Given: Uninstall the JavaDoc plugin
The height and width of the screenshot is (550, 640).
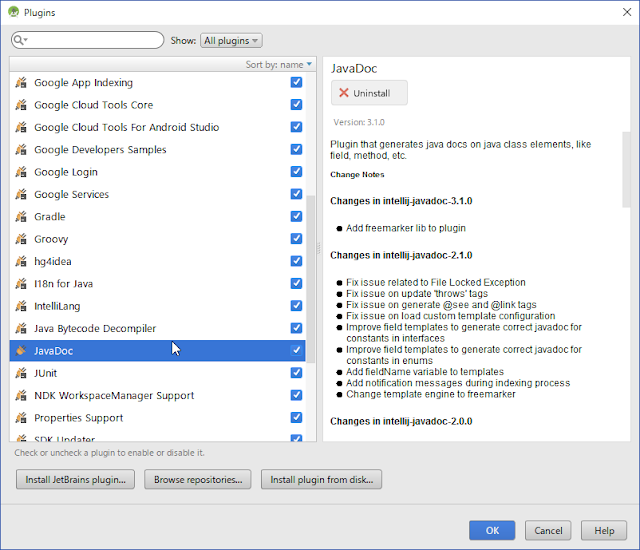Looking at the screenshot, I should tap(369, 93).
